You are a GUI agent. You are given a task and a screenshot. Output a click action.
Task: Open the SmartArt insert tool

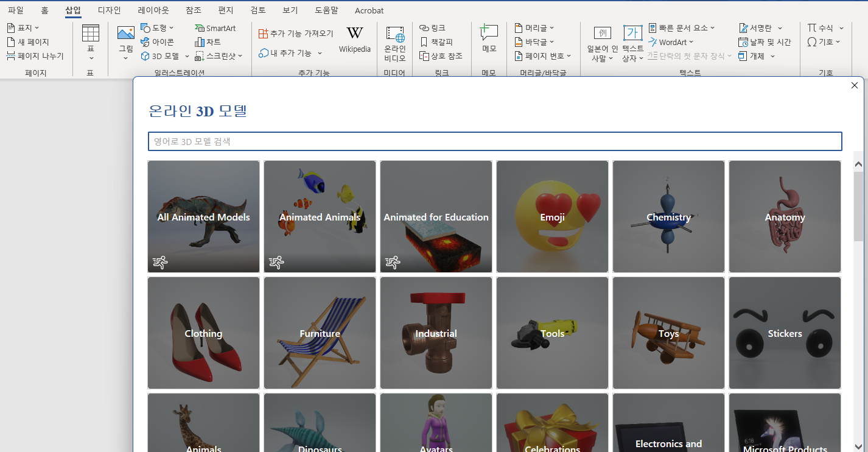pos(215,28)
